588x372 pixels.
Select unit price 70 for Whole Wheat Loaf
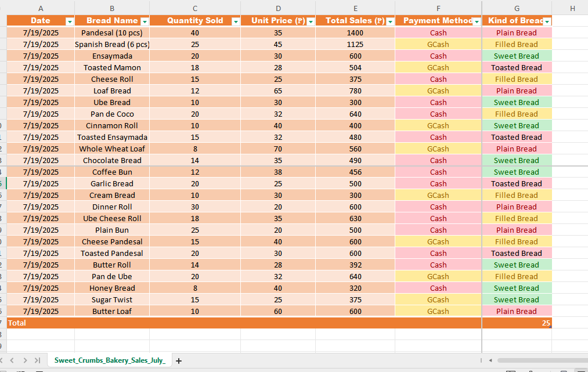coord(278,149)
